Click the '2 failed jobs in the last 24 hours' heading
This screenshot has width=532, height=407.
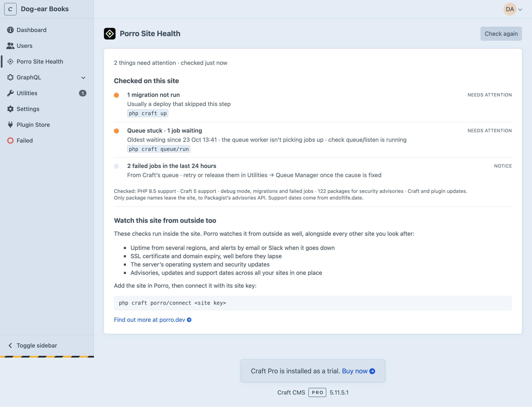coord(172,166)
